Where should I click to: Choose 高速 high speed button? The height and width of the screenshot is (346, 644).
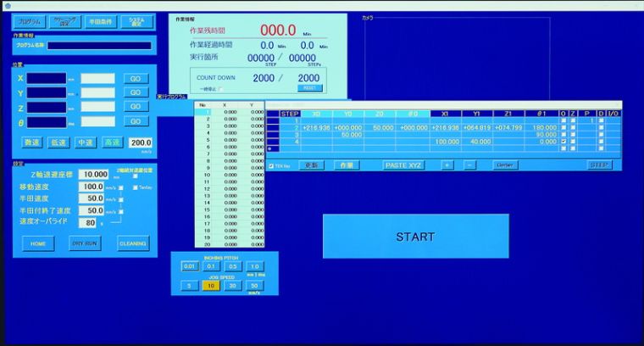112,142
